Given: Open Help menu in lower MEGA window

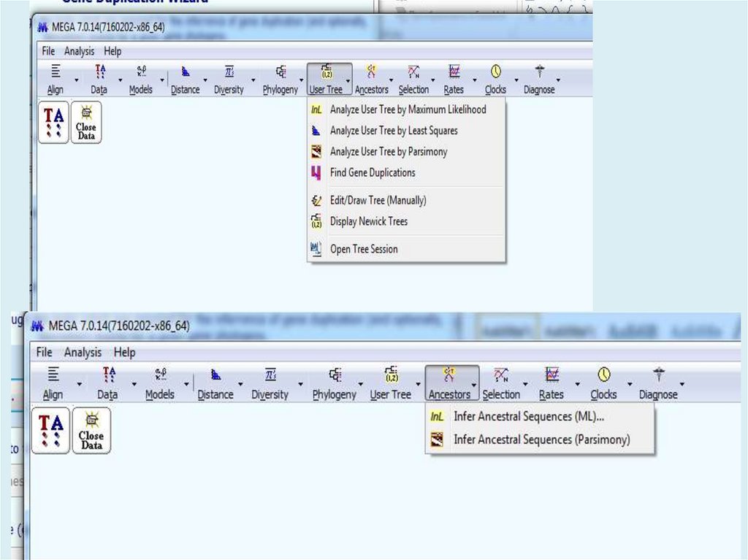Looking at the screenshot, I should pos(124,352).
